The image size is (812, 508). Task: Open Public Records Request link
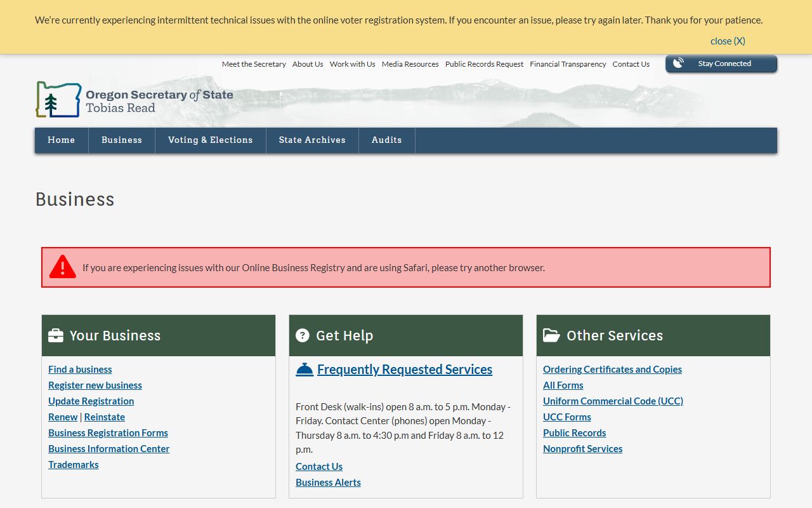coord(485,64)
